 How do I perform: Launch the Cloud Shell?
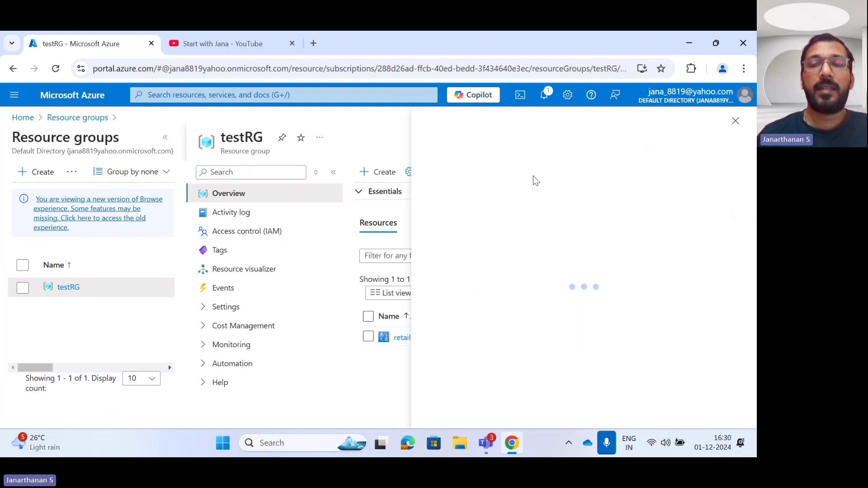[x=520, y=95]
